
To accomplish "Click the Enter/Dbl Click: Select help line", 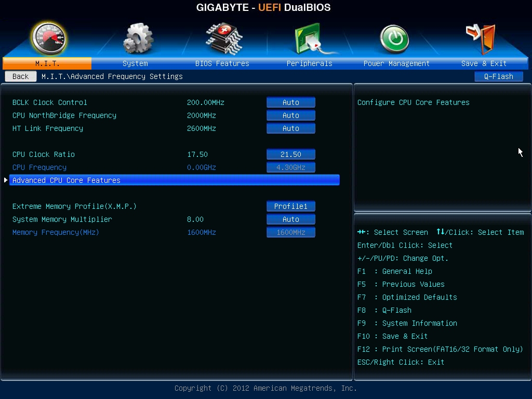I will 405,245.
